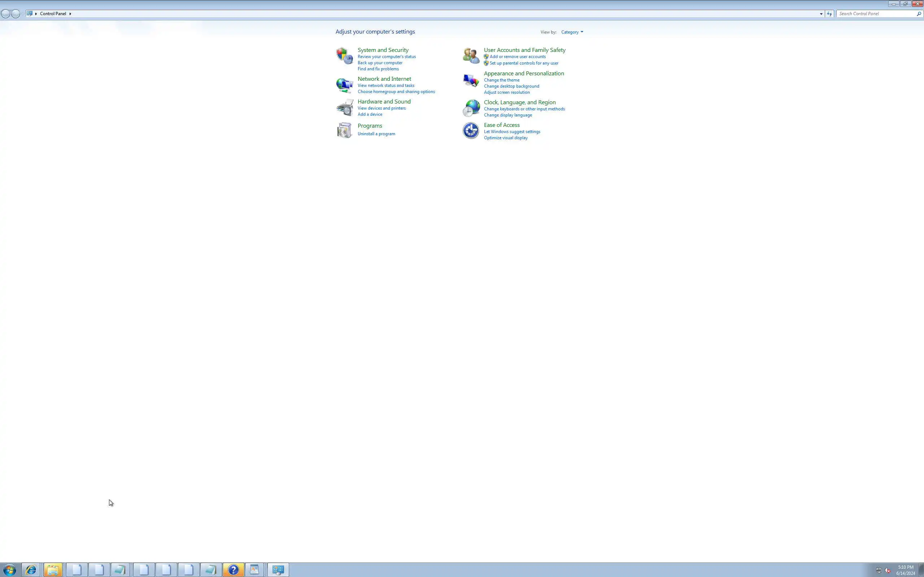Expand the arrow after Control Panel breadcrumb

(x=70, y=14)
